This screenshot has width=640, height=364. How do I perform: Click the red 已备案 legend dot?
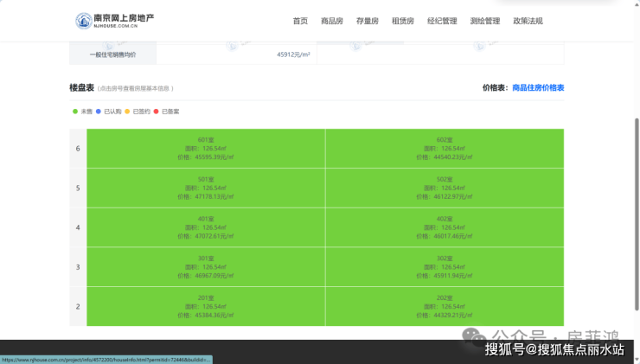[x=157, y=112]
